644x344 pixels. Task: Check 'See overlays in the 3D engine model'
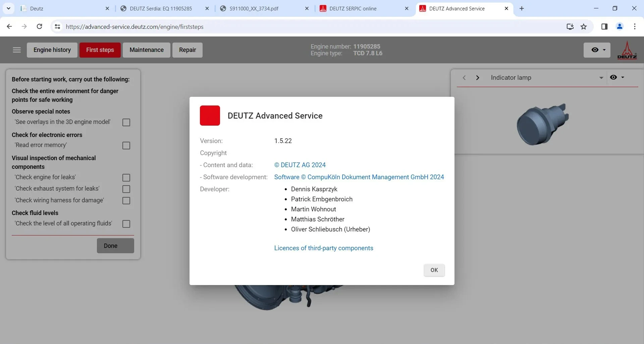[126, 122]
